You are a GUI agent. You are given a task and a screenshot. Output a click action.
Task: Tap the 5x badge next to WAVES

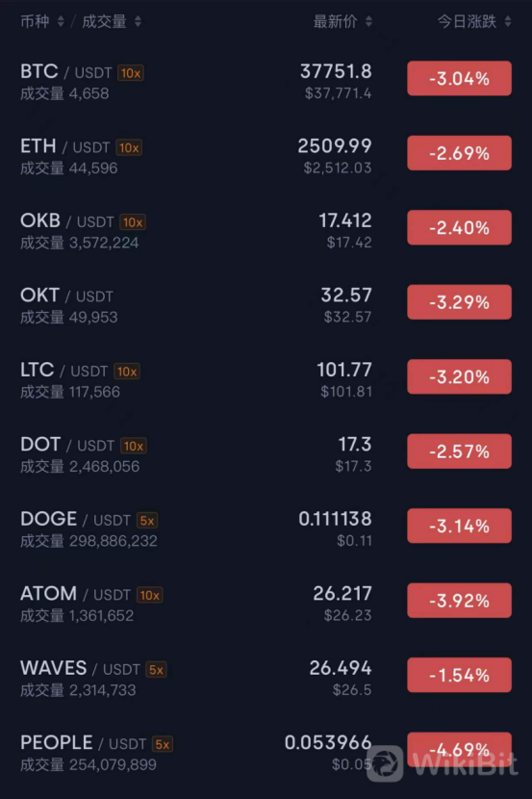(x=156, y=670)
